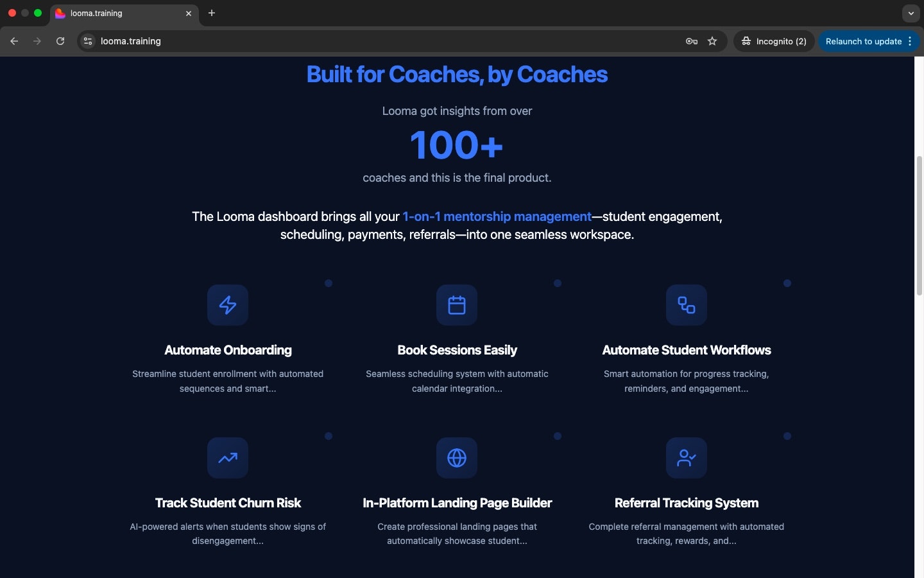Click the Automate Student Workflows heading
Viewport: 924px width, 578px height.
(x=687, y=350)
